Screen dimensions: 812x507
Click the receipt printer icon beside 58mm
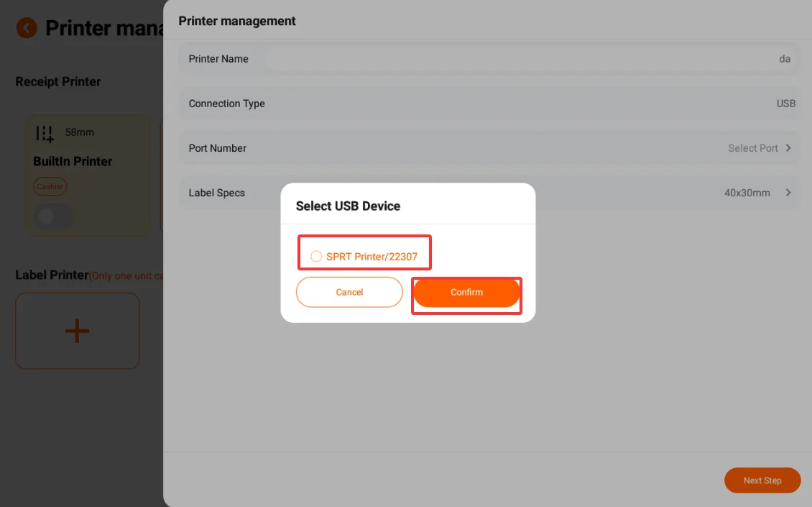tap(45, 133)
